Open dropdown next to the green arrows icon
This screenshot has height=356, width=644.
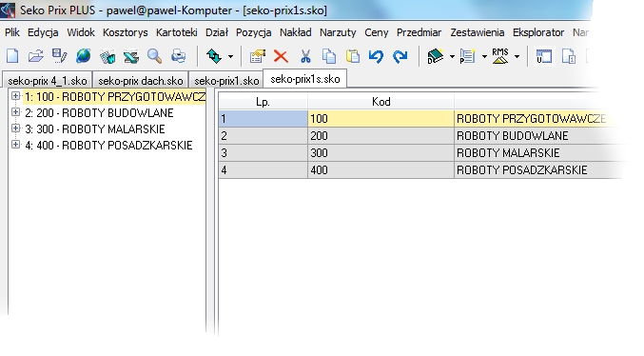[230, 56]
